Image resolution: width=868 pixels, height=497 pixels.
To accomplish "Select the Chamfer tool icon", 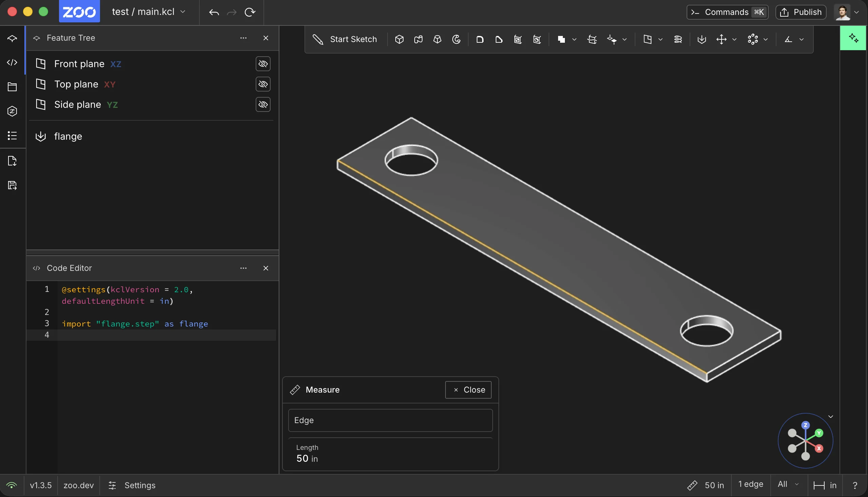I will click(499, 40).
